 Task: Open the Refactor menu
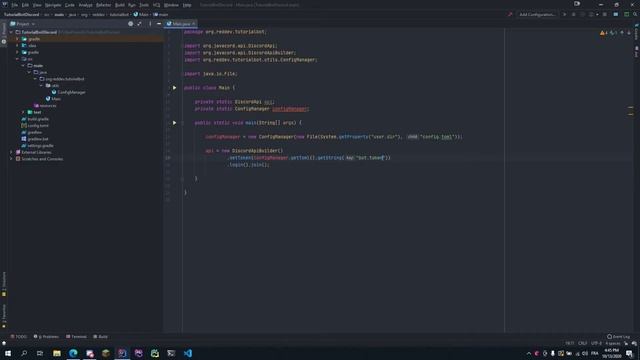pyautogui.click(x=104, y=5)
